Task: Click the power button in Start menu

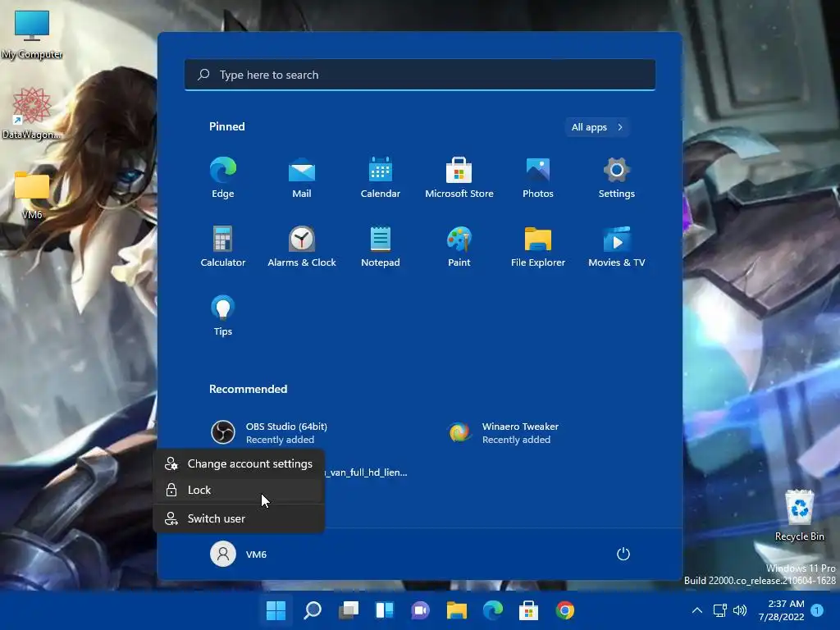Action: click(x=623, y=554)
